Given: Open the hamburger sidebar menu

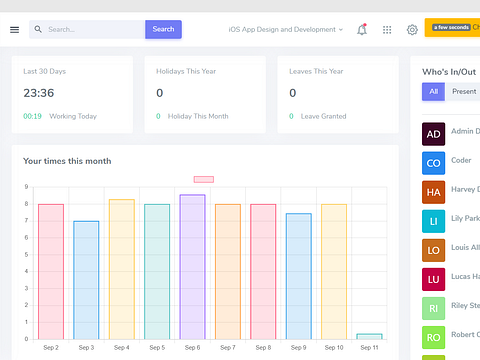Looking at the screenshot, I should point(14,30).
